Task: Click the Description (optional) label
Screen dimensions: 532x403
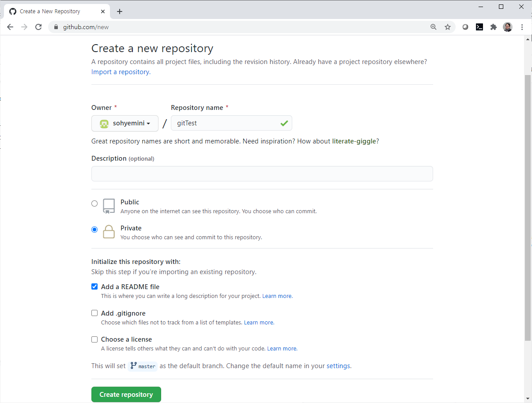Action: click(x=123, y=158)
